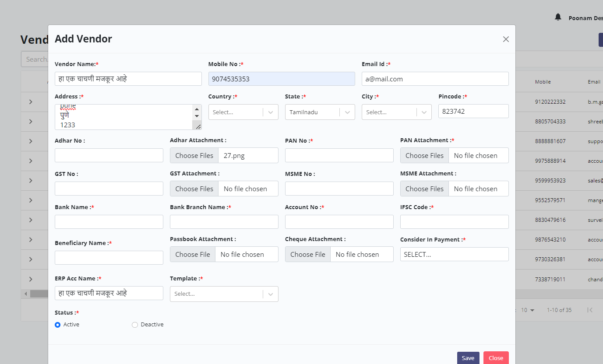This screenshot has width=603, height=364.
Task: Choose files for Adhar Attachment
Action: (194, 155)
